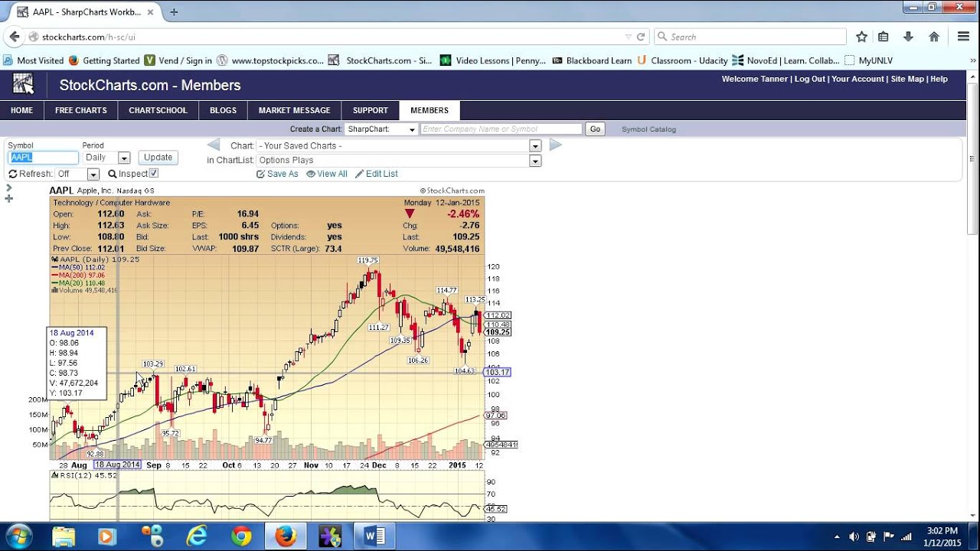Toggle the Inspect checkbox
The height and width of the screenshot is (551, 980).
[153, 174]
